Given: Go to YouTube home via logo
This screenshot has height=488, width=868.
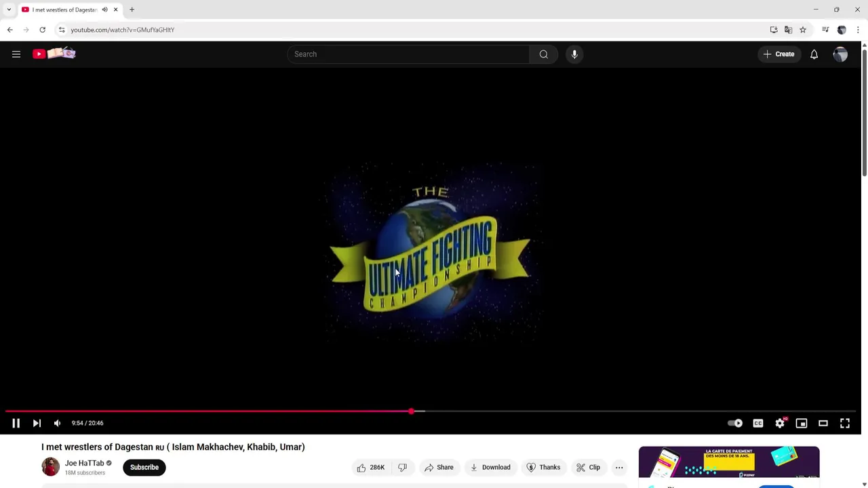Looking at the screenshot, I should pyautogui.click(x=54, y=54).
